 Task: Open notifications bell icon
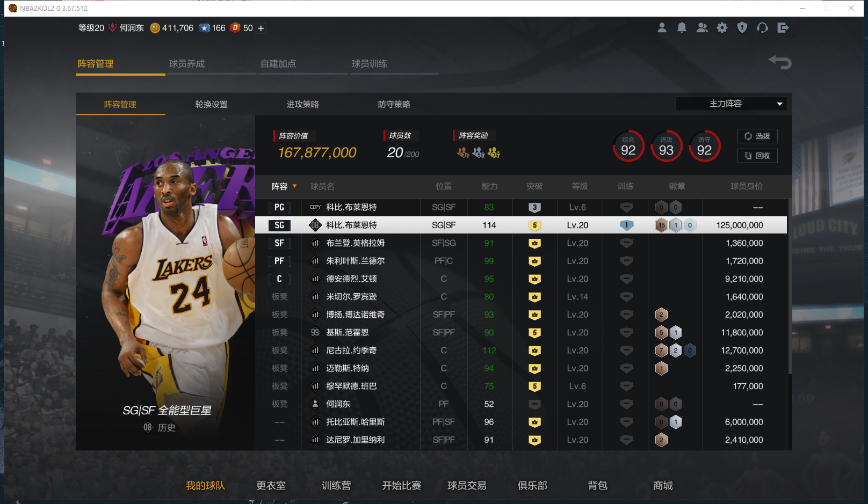click(682, 28)
